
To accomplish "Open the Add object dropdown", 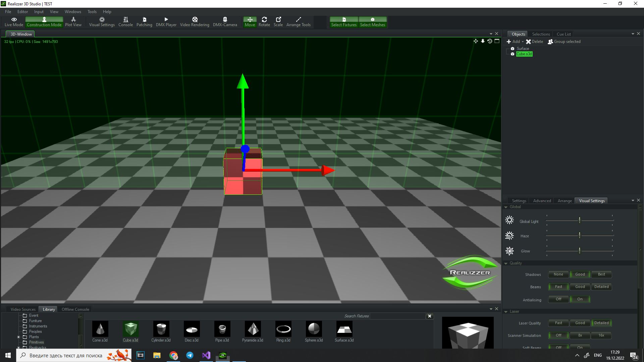I will [516, 42].
